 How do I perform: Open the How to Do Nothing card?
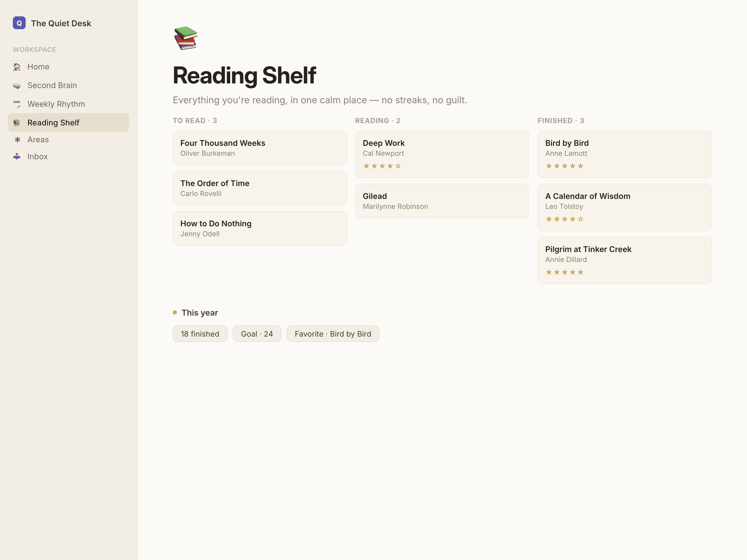260,228
